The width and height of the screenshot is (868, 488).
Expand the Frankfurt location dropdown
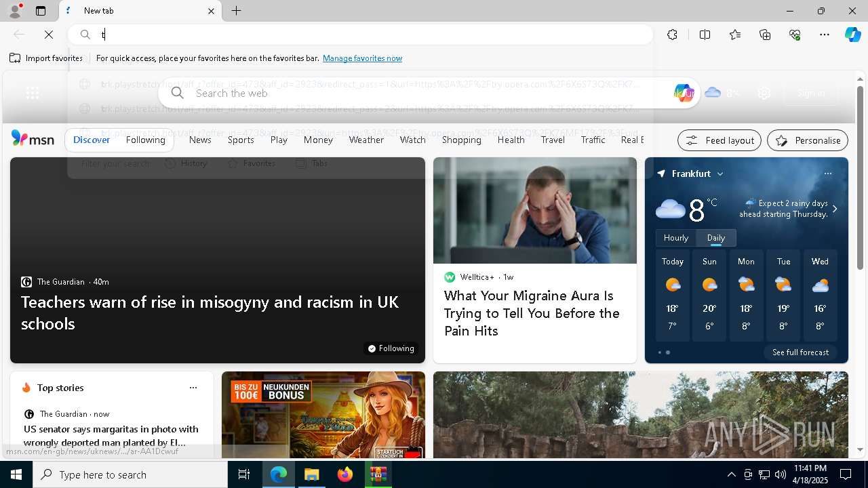pos(720,174)
